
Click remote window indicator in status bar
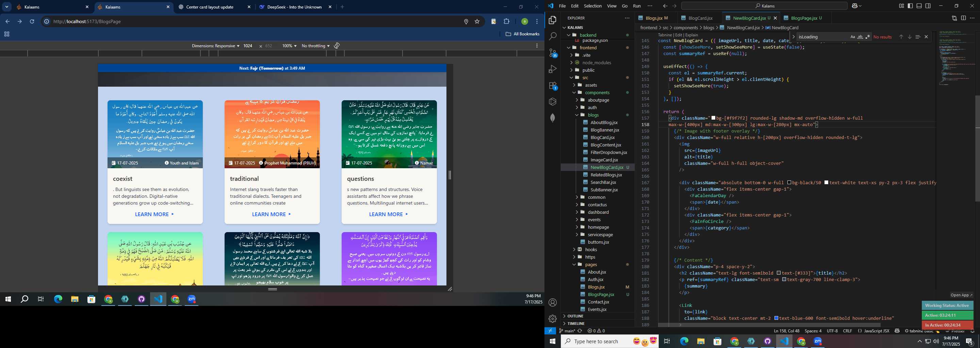550,331
